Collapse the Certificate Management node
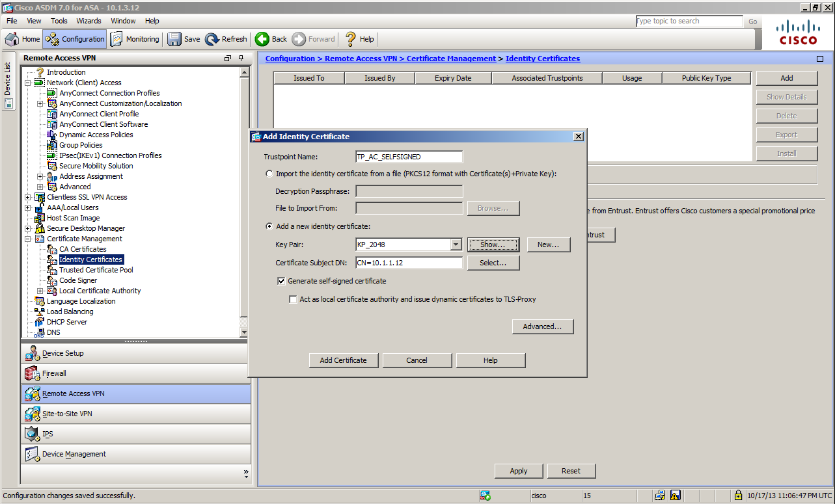 pyautogui.click(x=28, y=239)
